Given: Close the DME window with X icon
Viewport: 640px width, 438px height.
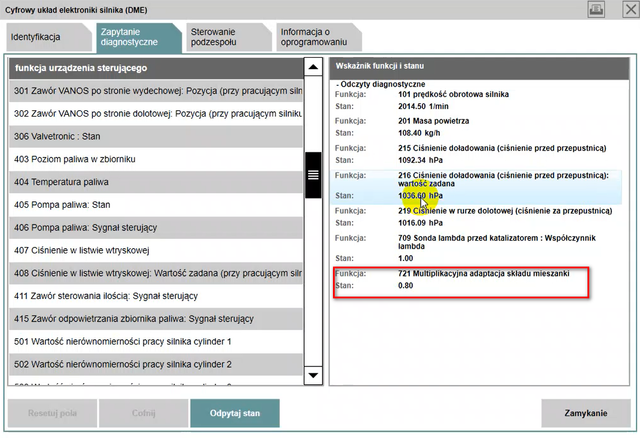Looking at the screenshot, I should (x=631, y=9).
